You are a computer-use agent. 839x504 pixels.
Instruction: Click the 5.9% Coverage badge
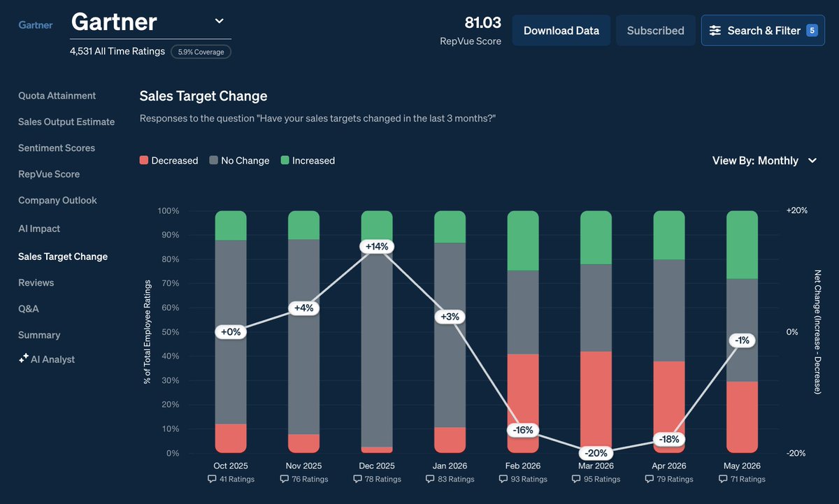201,51
